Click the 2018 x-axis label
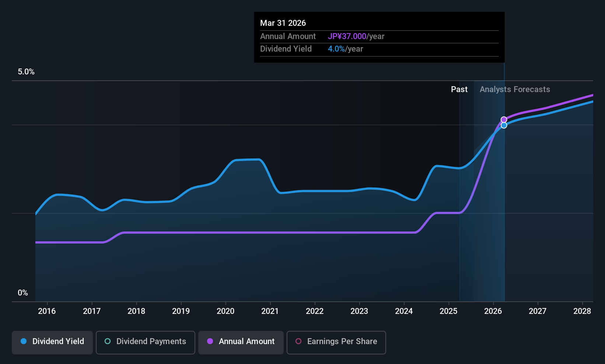The height and width of the screenshot is (364, 605). [136, 311]
